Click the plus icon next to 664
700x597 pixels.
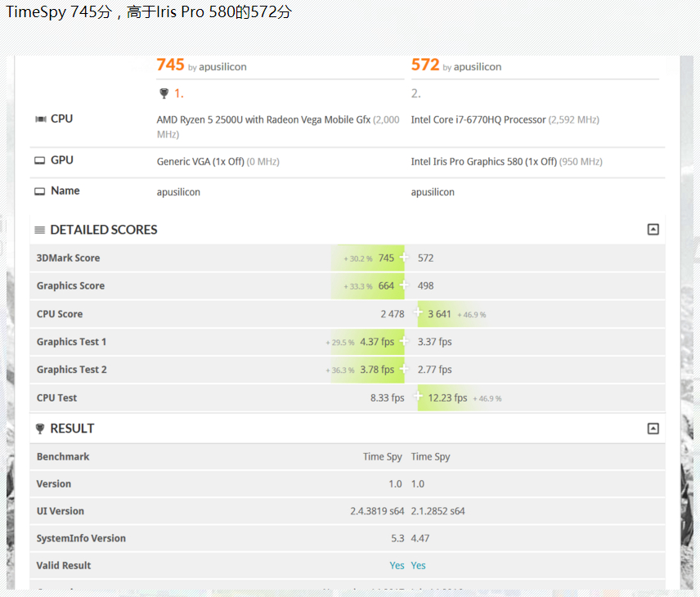[404, 285]
